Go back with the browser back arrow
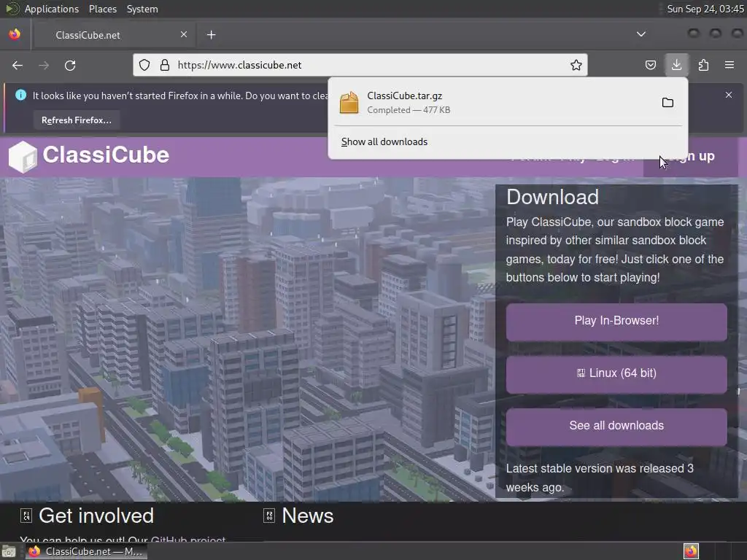 [18, 65]
